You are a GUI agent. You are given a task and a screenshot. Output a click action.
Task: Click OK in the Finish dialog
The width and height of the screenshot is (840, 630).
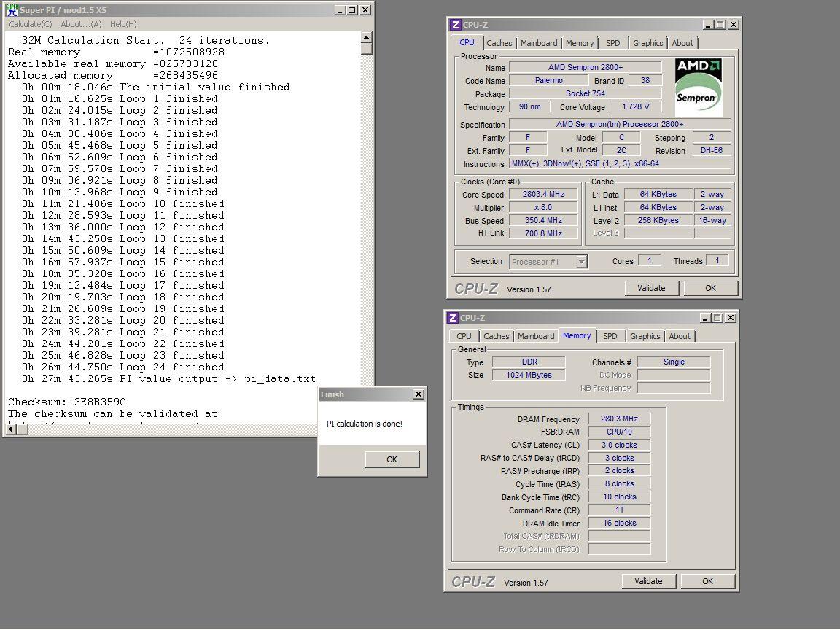(392, 459)
